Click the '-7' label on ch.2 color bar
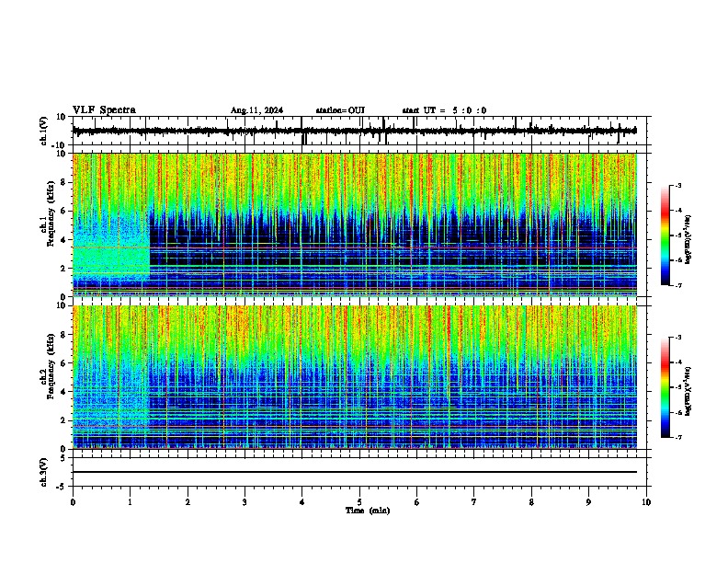Screen dimensions: 728x563 coord(677,438)
